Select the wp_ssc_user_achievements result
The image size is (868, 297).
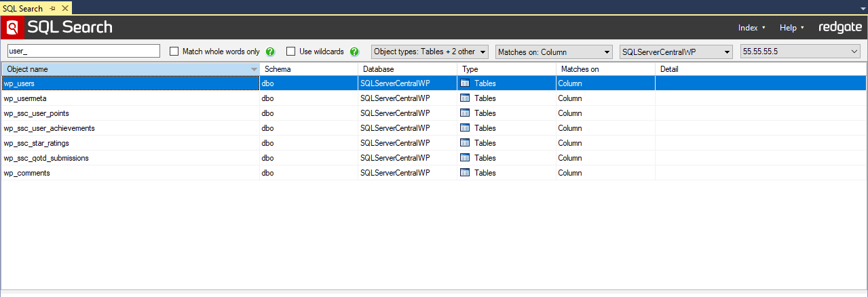point(434,128)
